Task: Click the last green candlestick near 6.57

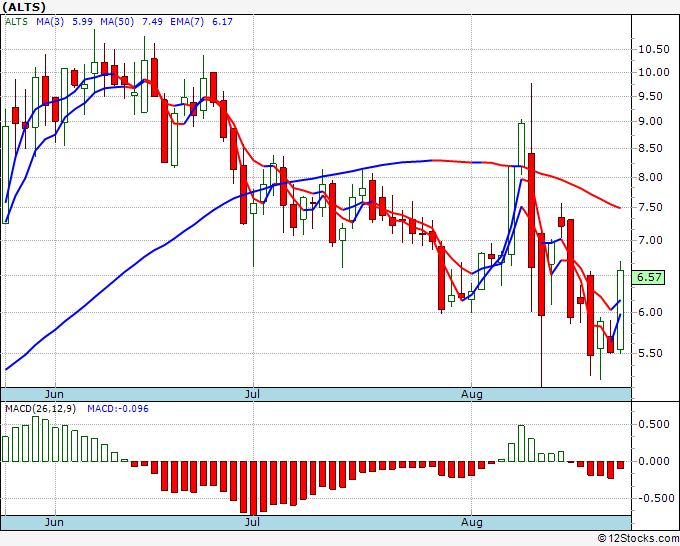Action: (621, 310)
